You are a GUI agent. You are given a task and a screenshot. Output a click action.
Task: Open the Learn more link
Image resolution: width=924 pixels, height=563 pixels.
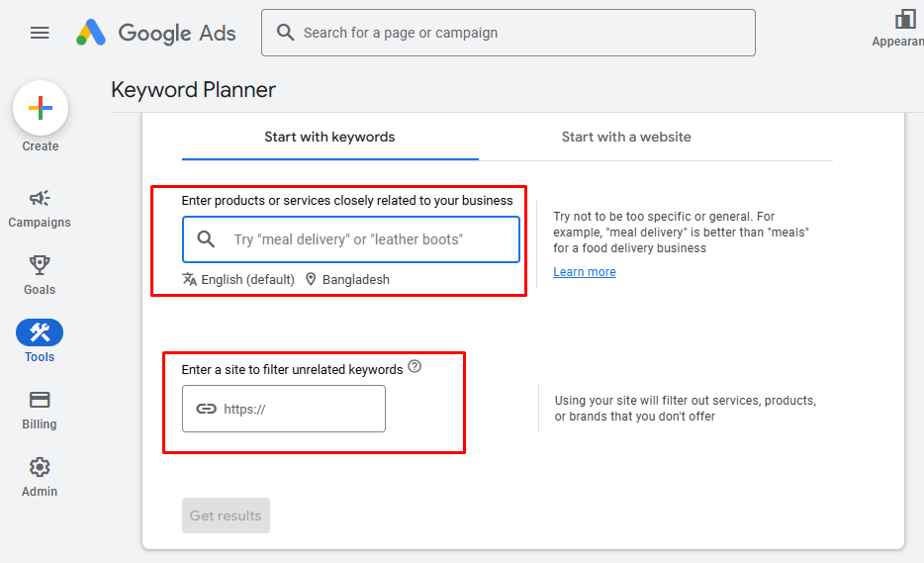coord(585,272)
